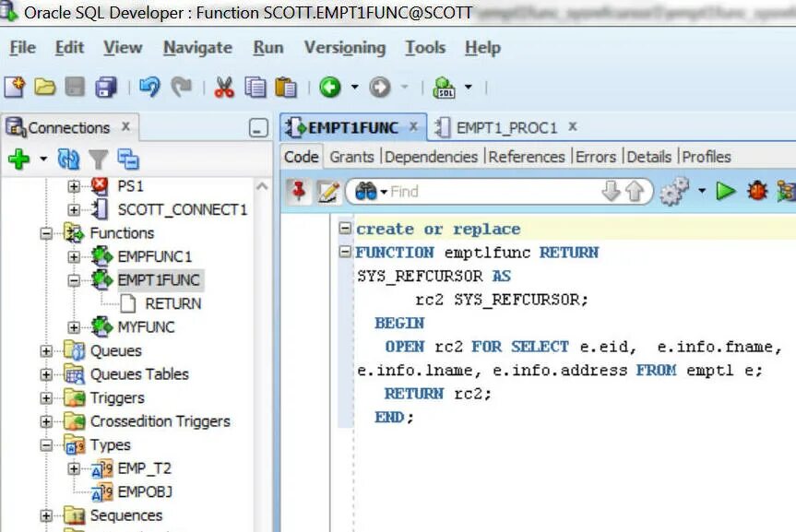This screenshot has height=532, width=796.
Task: Switch to the EMPT1_PROC1 tab
Action: click(x=505, y=127)
